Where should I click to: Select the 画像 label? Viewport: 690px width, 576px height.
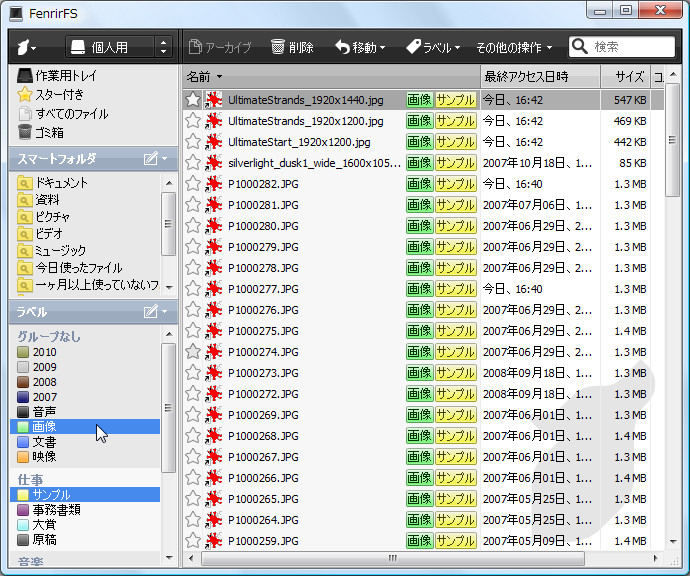(85, 426)
